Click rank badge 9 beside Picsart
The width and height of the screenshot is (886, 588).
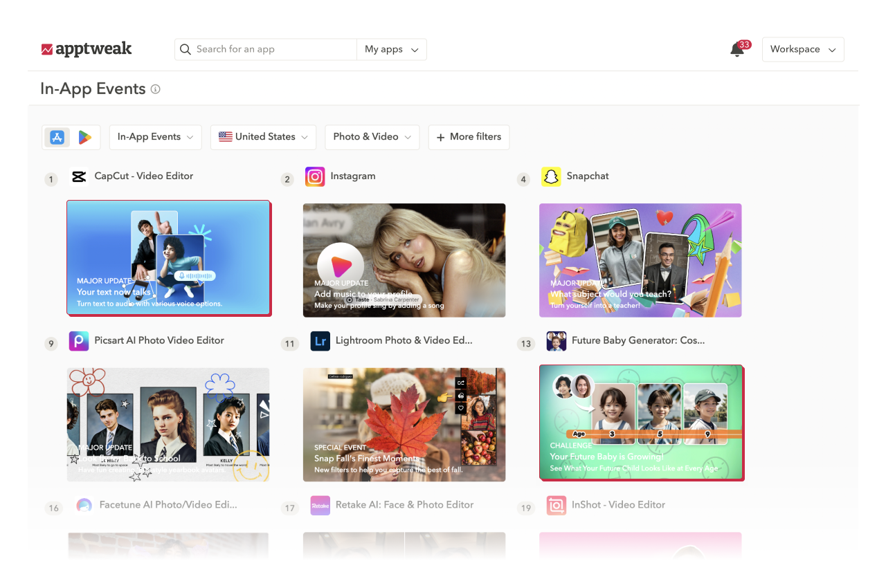[51, 344]
